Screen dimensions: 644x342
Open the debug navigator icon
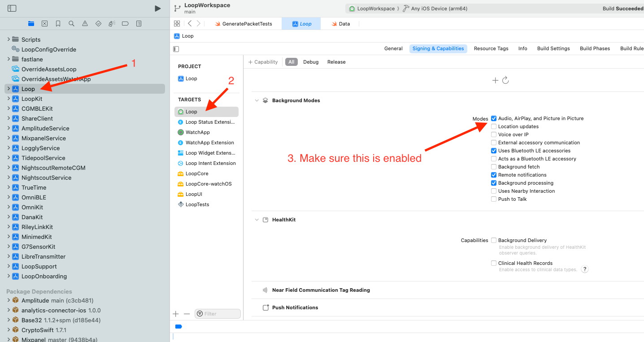click(112, 24)
